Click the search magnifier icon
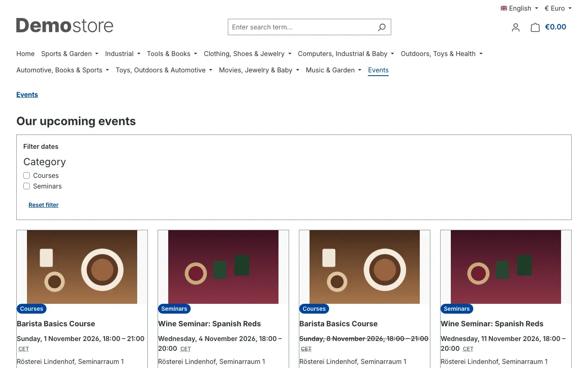 [381, 27]
